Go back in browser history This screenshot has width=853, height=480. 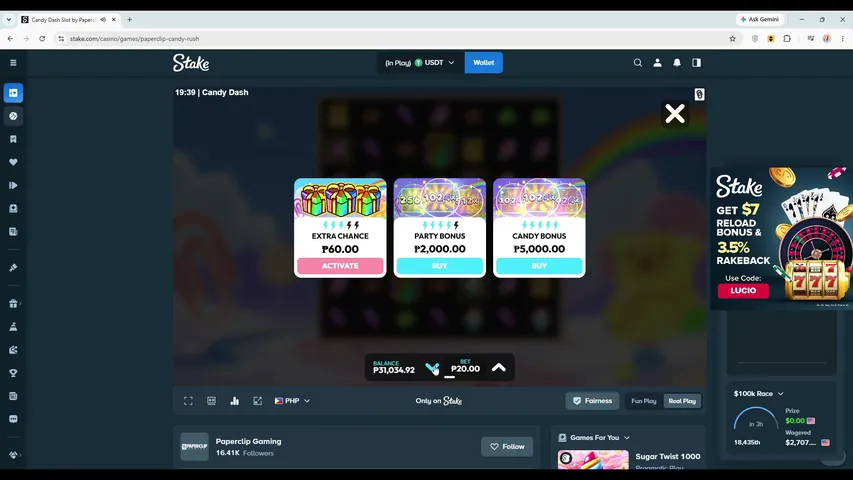point(10,39)
